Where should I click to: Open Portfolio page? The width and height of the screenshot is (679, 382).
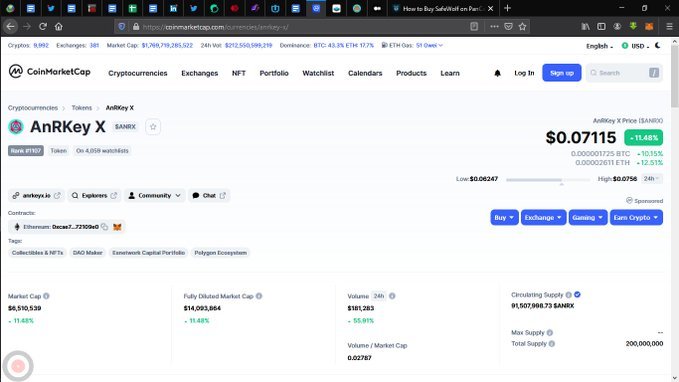pyautogui.click(x=274, y=73)
